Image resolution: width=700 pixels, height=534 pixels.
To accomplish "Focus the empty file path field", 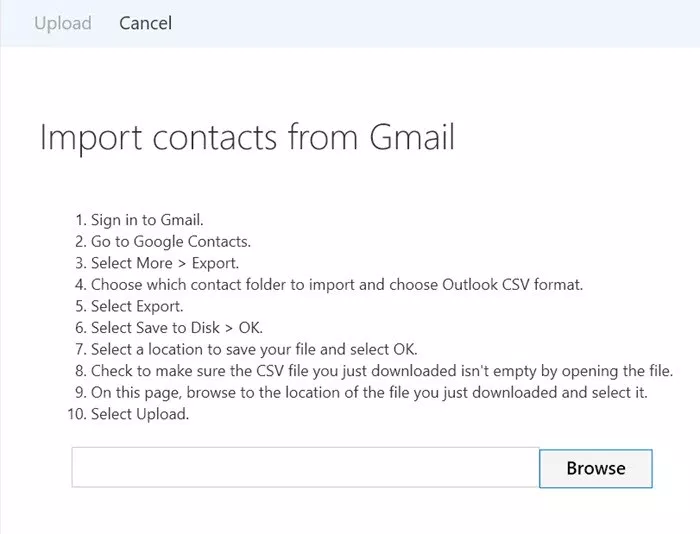I will 305,467.
